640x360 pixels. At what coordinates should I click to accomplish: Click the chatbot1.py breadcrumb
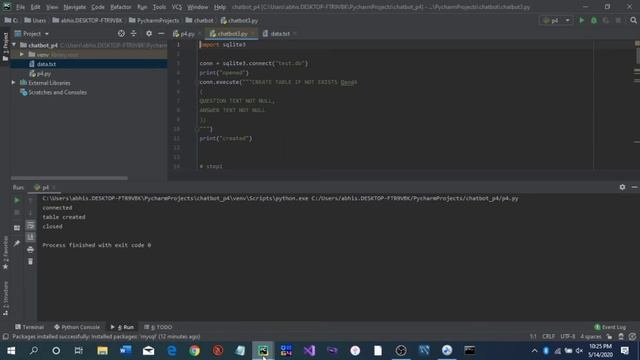239,20
